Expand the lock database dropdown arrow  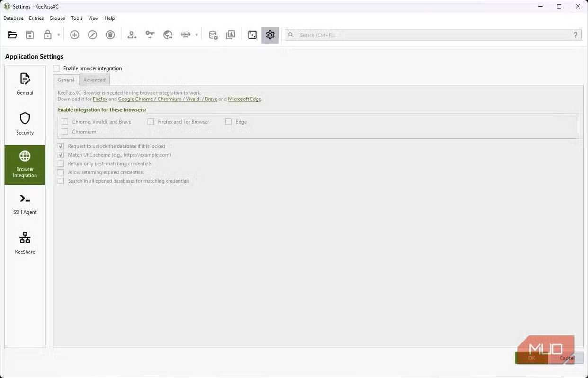point(59,35)
